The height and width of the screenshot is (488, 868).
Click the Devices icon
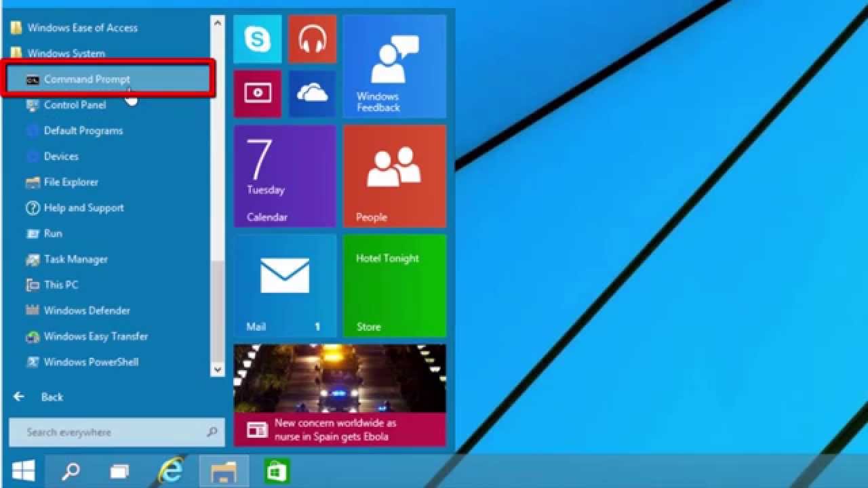(33, 157)
